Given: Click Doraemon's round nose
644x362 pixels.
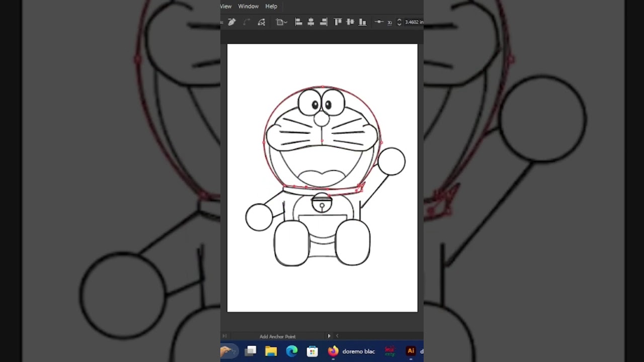Looking at the screenshot, I should pyautogui.click(x=321, y=119).
